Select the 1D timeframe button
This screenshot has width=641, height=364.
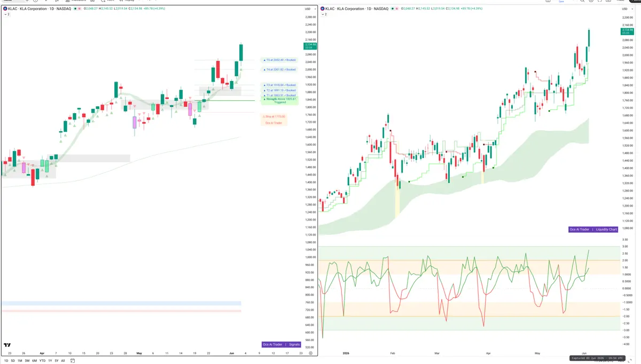click(6, 361)
